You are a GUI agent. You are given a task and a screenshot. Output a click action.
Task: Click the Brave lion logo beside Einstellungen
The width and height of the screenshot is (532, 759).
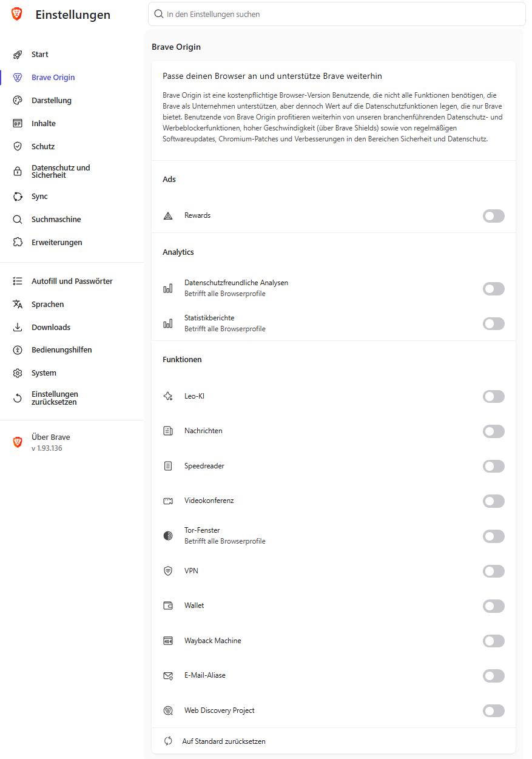tap(17, 15)
